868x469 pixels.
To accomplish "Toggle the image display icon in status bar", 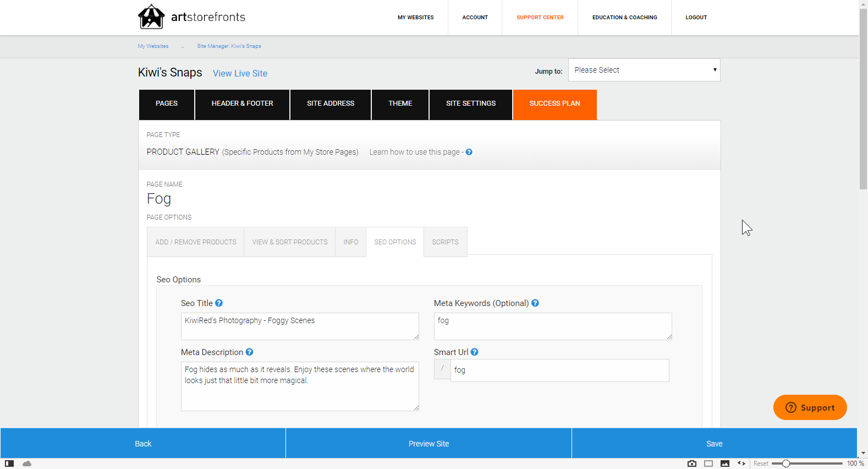I will point(725,463).
